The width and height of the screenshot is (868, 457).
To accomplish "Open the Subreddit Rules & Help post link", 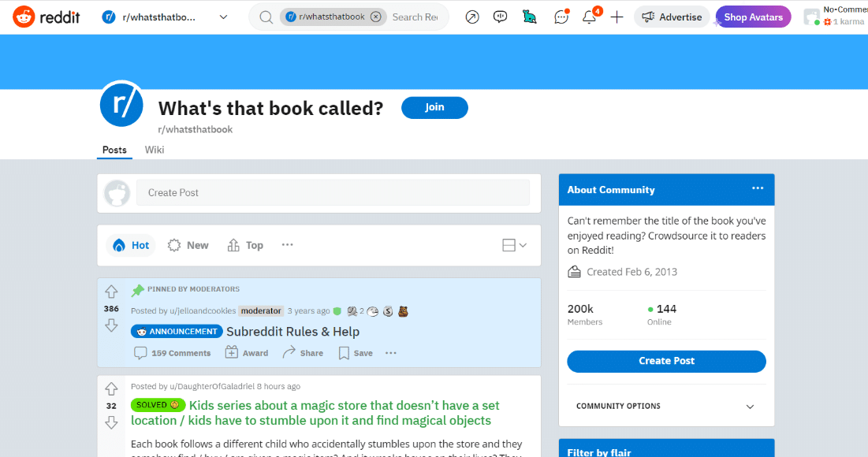I will [292, 332].
